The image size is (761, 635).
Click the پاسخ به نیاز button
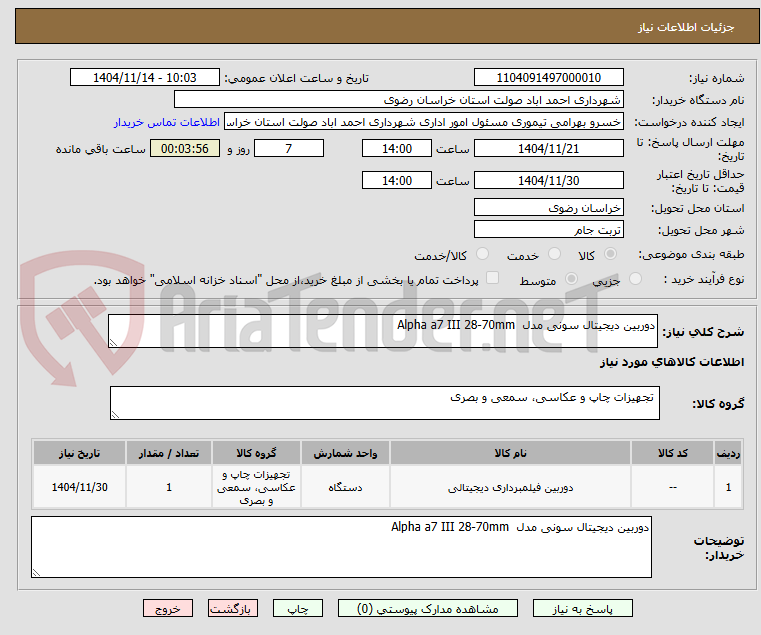(x=582, y=608)
